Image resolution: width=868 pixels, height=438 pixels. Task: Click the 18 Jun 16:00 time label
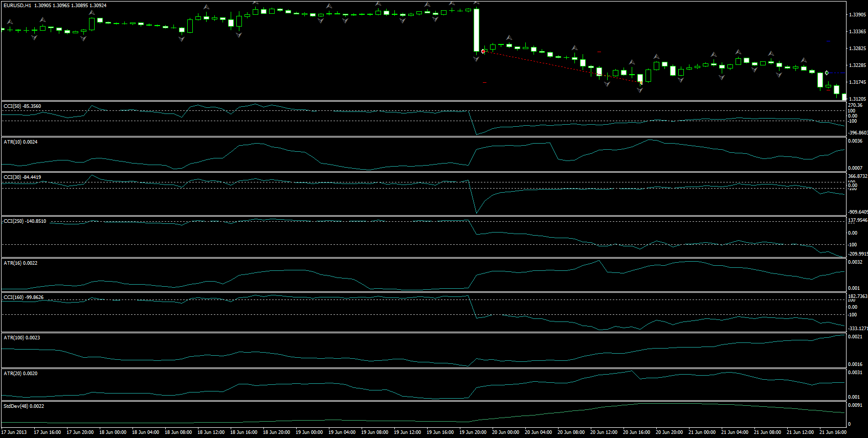244,432
